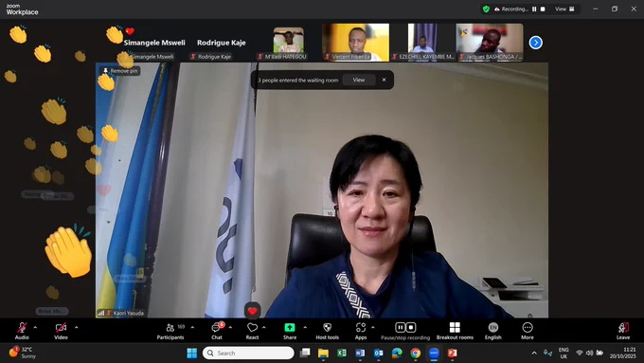Select M'Badi HATEGOU video thumbnail

click(288, 43)
